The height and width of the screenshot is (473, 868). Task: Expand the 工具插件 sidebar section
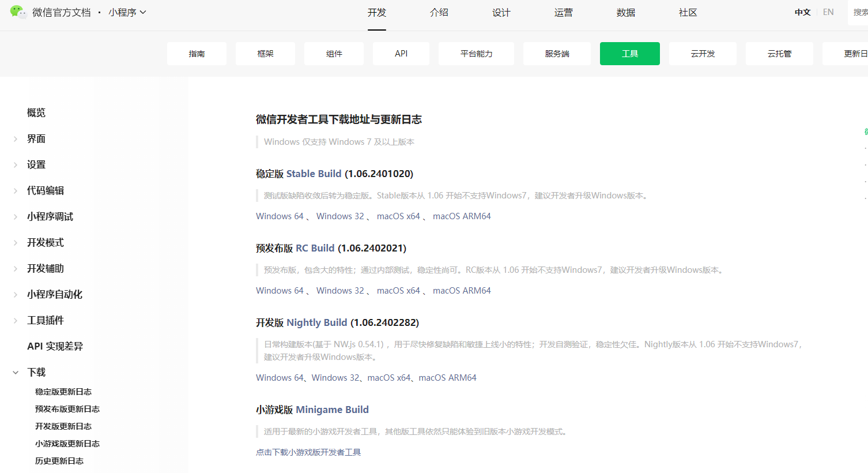pos(46,320)
